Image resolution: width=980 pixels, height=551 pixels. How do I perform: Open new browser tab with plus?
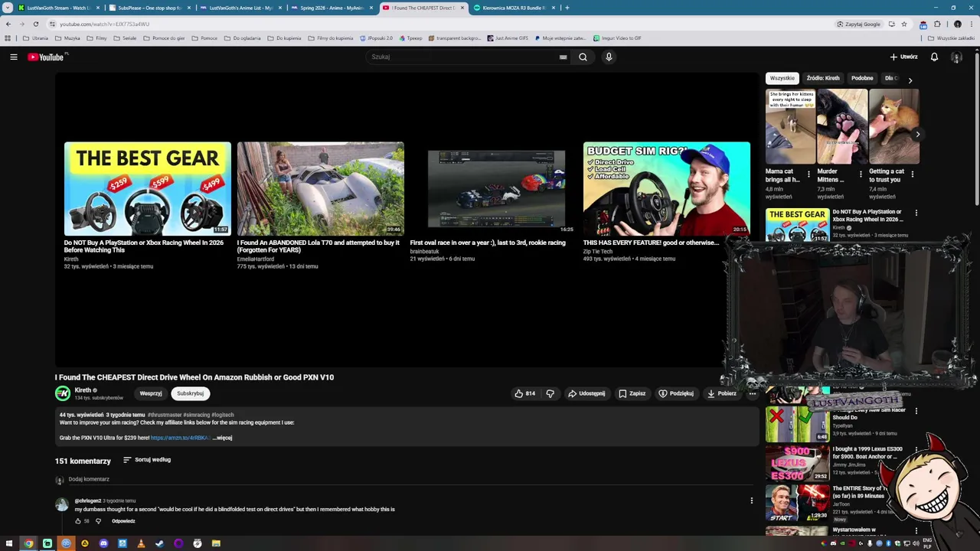click(567, 8)
